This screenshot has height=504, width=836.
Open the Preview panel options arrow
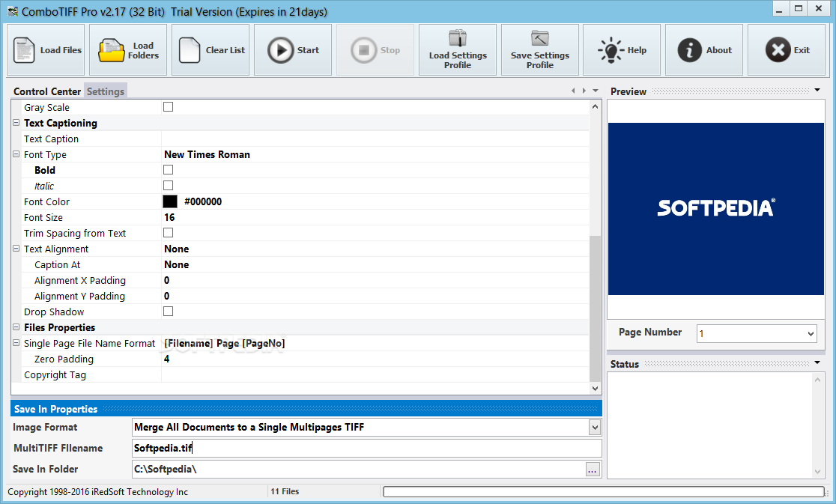coord(817,90)
